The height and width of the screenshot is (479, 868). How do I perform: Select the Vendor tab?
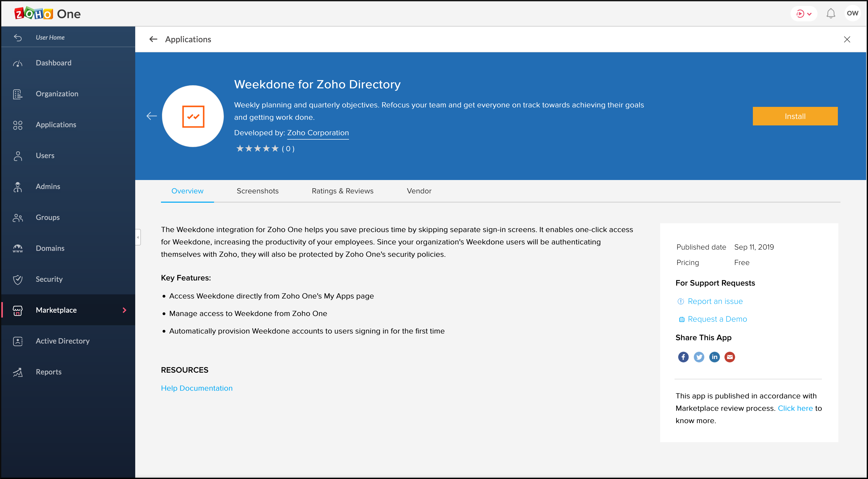pyautogui.click(x=419, y=191)
